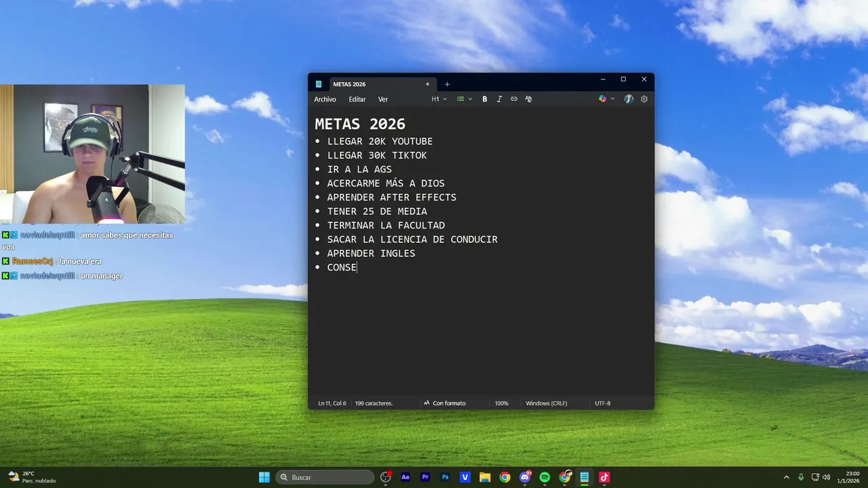This screenshot has height=488, width=868.
Task: Insert a link with the link icon
Action: [514, 99]
